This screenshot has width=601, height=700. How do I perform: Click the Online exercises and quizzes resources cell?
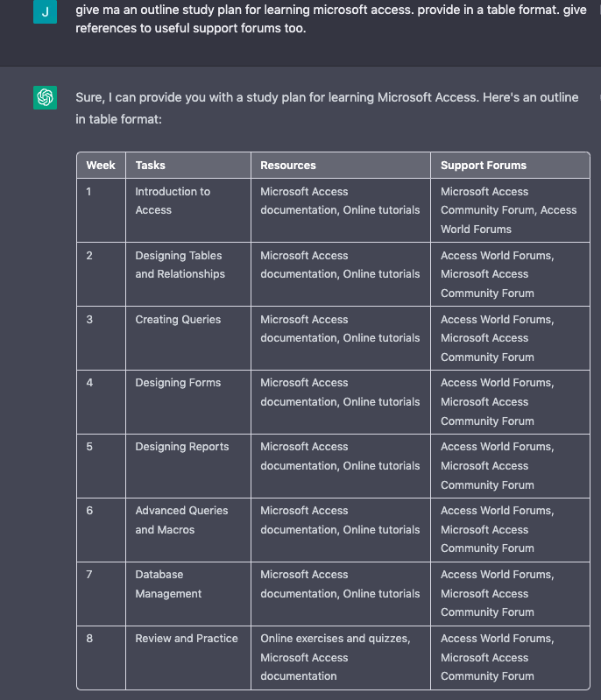335,657
